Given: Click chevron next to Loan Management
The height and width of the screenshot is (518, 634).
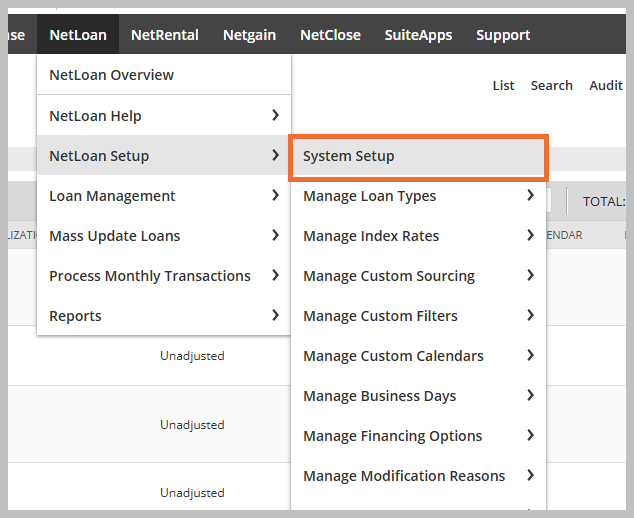Looking at the screenshot, I should coord(275,195).
